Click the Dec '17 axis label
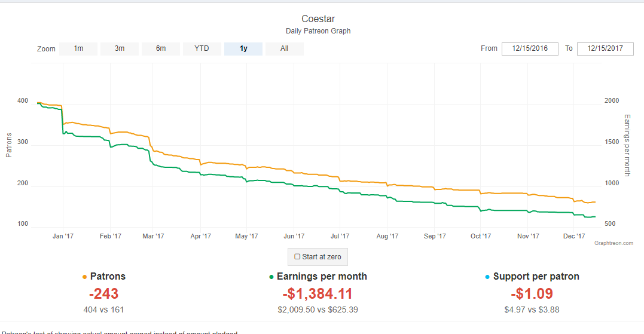The width and height of the screenshot is (644, 334). pyautogui.click(x=574, y=237)
